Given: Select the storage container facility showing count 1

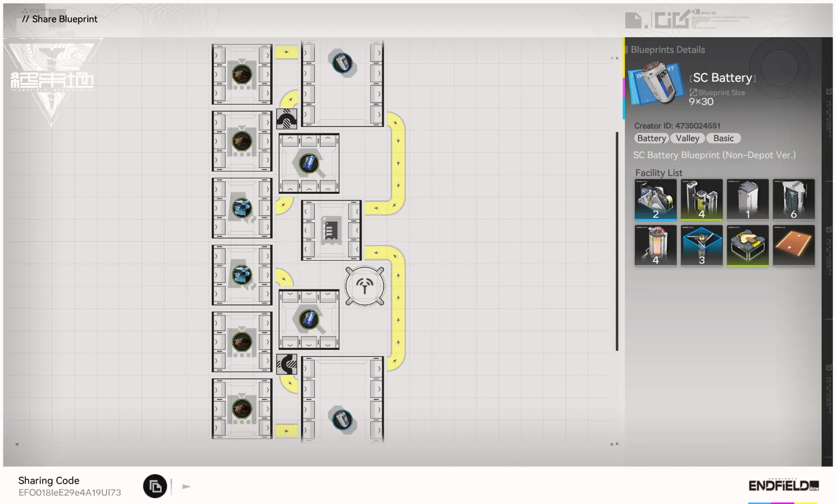Looking at the screenshot, I should click(748, 199).
